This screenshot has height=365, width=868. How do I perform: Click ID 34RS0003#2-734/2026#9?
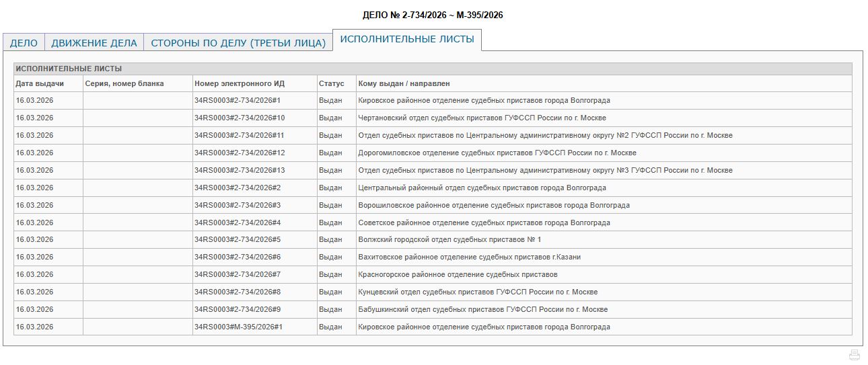238,309
